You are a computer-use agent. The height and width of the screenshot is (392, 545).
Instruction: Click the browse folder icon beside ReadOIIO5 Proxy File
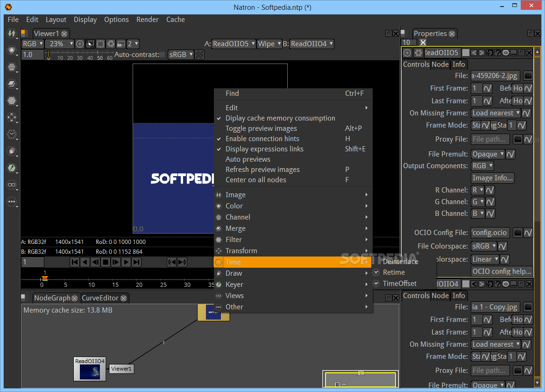pos(517,139)
